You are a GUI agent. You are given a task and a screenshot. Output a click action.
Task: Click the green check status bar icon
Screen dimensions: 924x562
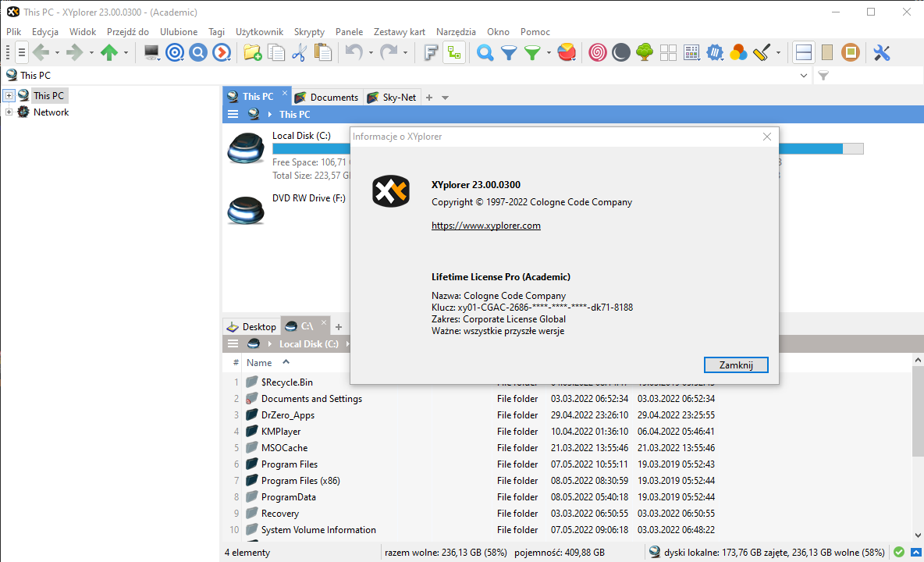click(899, 552)
